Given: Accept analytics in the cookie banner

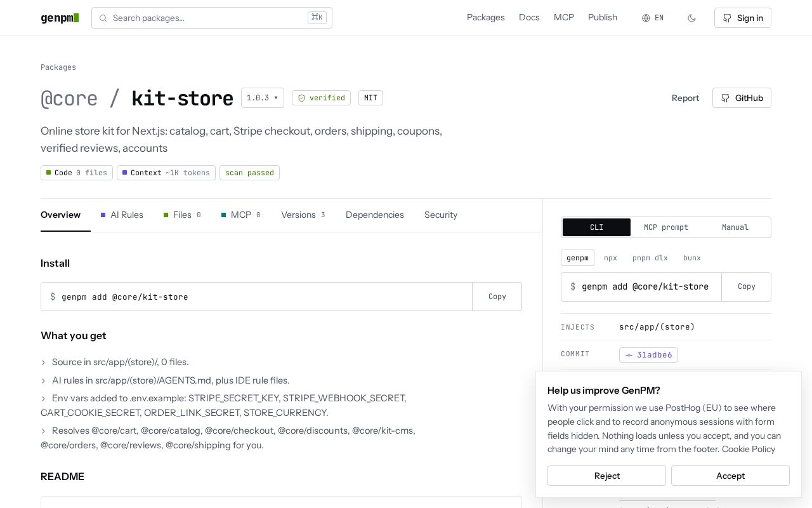Looking at the screenshot, I should pyautogui.click(x=730, y=476).
